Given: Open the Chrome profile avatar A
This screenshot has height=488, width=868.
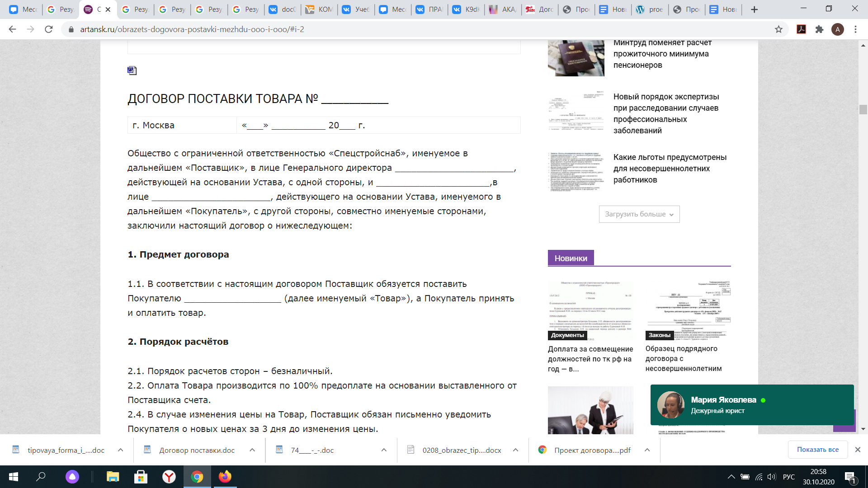Looking at the screenshot, I should [x=837, y=29].
